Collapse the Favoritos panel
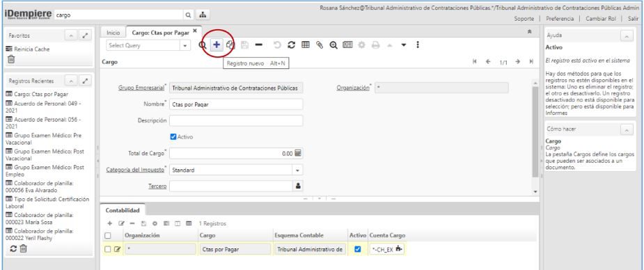644x270 pixels. click(x=71, y=36)
